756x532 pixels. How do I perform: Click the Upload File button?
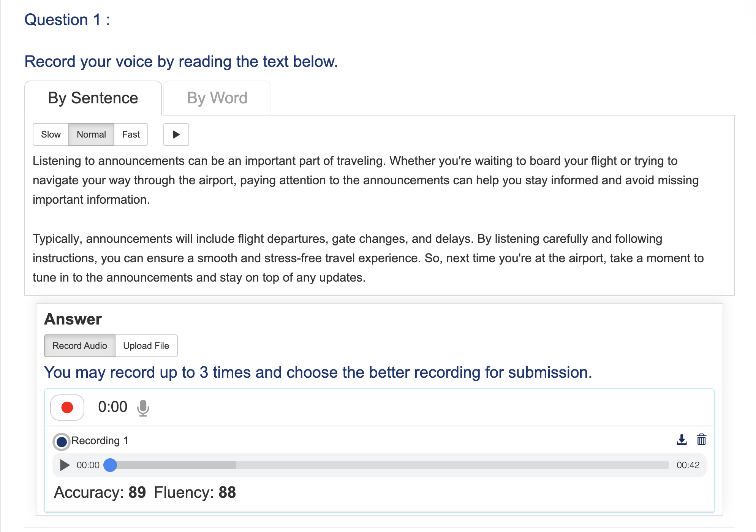point(146,345)
